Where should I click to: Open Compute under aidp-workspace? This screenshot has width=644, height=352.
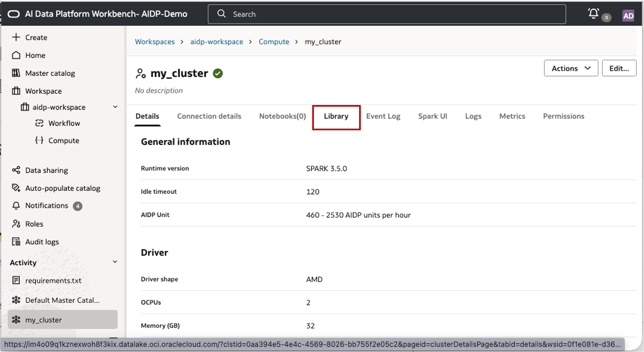[x=63, y=140]
